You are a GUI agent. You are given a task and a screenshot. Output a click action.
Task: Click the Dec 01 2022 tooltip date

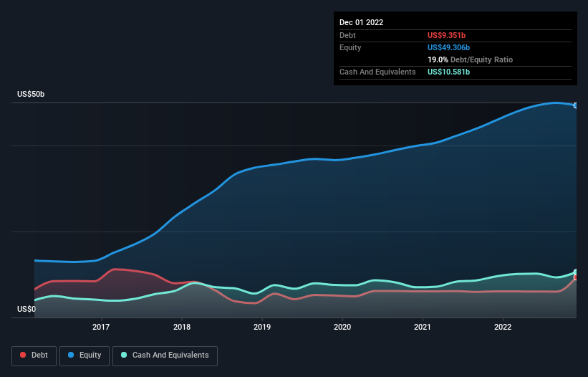(362, 22)
